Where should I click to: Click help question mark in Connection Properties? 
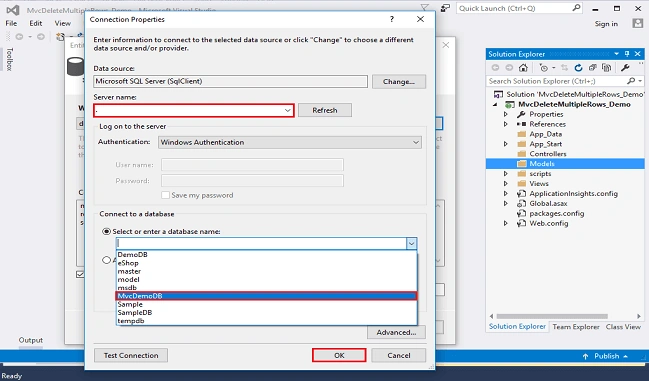[x=392, y=19]
